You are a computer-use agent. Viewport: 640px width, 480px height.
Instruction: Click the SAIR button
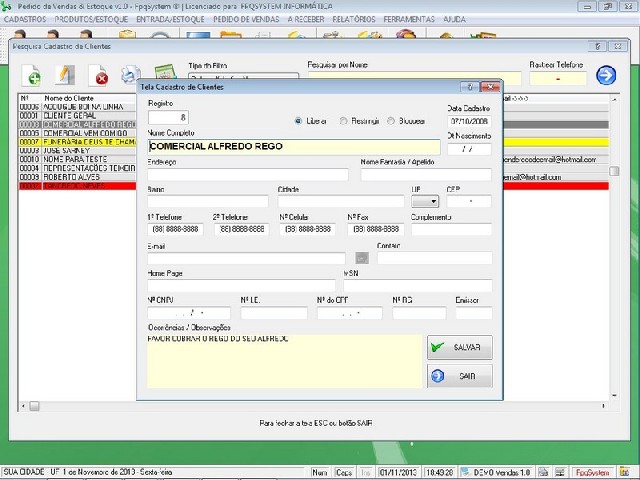pos(460,376)
